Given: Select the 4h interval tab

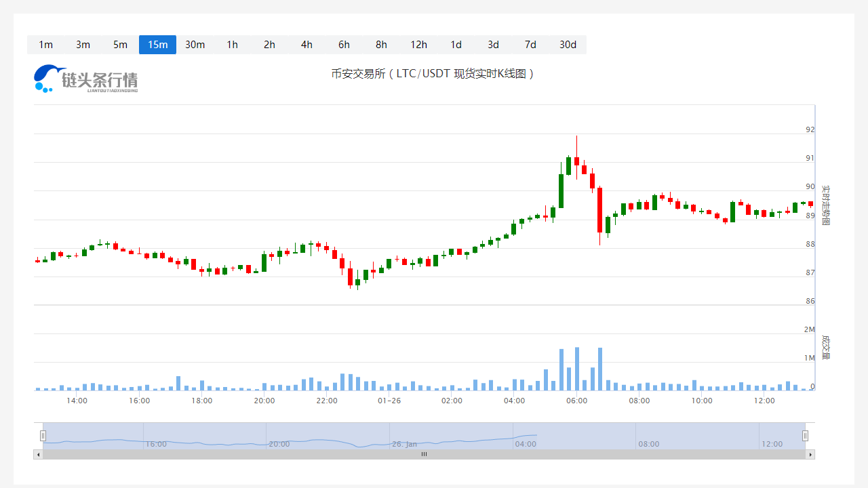Looking at the screenshot, I should click(307, 45).
